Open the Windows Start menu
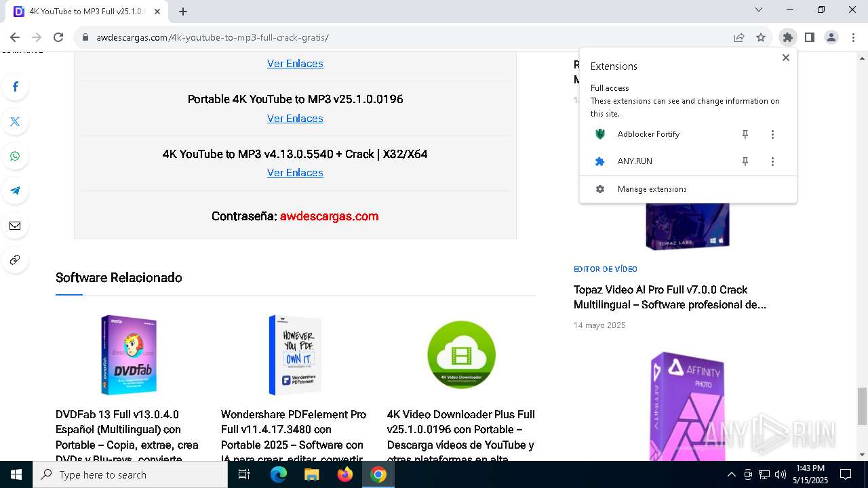The image size is (868, 488). 16,474
